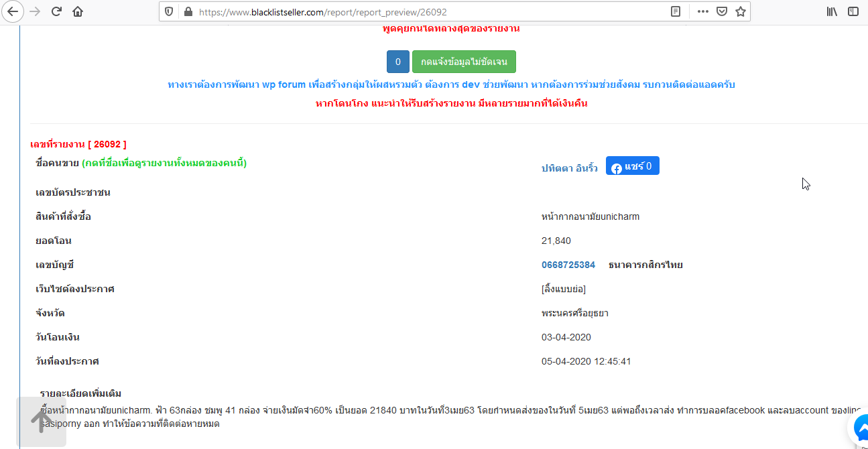Screen dimensions: 868x449
Task: Select report number เลขที่รายงาน [ 26092 ]
Action: 78,144
